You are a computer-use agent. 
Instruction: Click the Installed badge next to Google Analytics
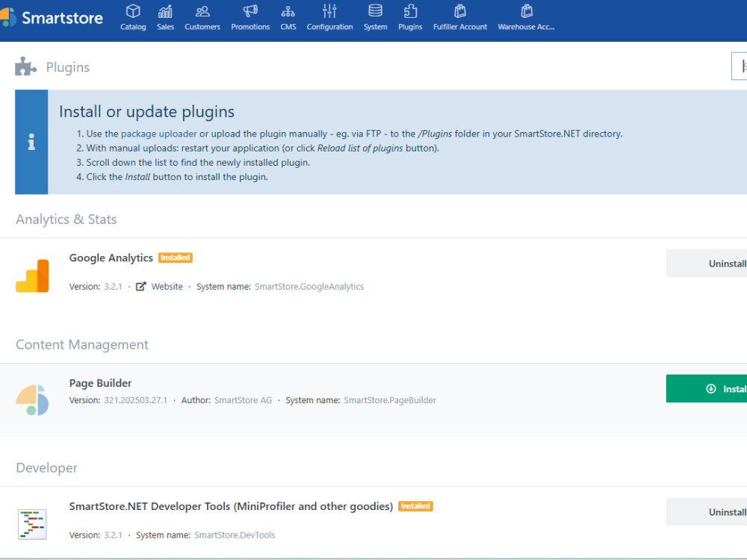176,258
